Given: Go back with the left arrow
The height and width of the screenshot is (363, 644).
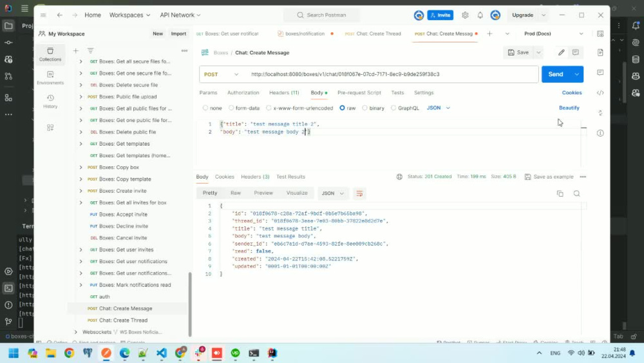Looking at the screenshot, I should click(x=60, y=15).
